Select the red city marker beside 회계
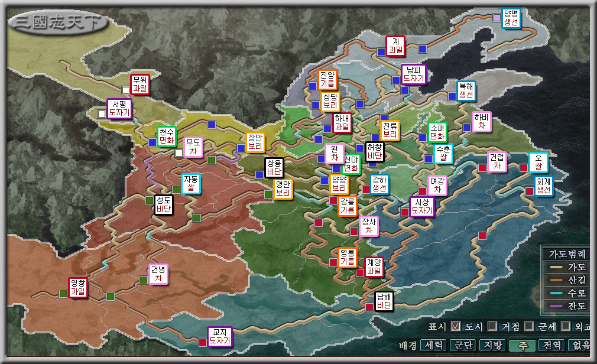Screen dimensions: 597x364 [x=530, y=191]
